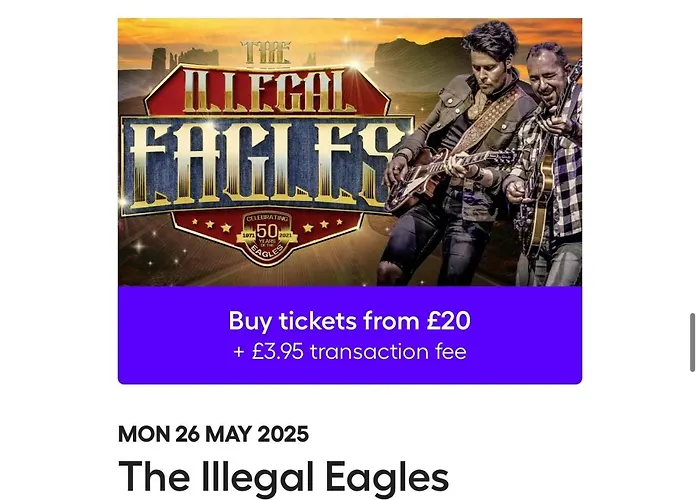The height and width of the screenshot is (500, 700).
Task: Click scrollbar track above the thumb
Action: (x=692, y=156)
